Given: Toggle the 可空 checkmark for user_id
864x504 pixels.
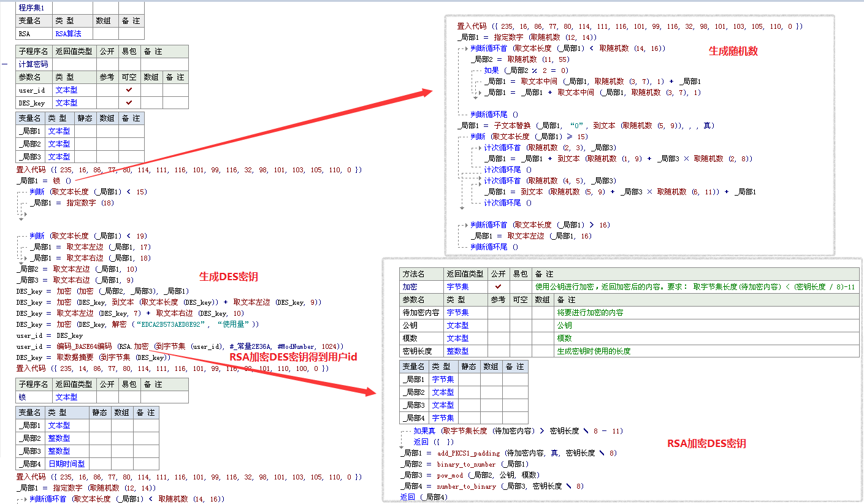Looking at the screenshot, I should point(129,90).
